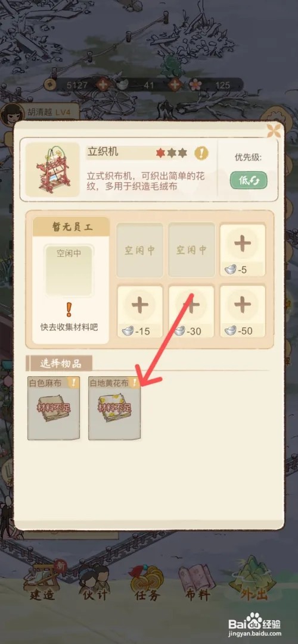298x644 pixels.
Task: Tap the yellow exclamation info icon
Action: (201, 153)
